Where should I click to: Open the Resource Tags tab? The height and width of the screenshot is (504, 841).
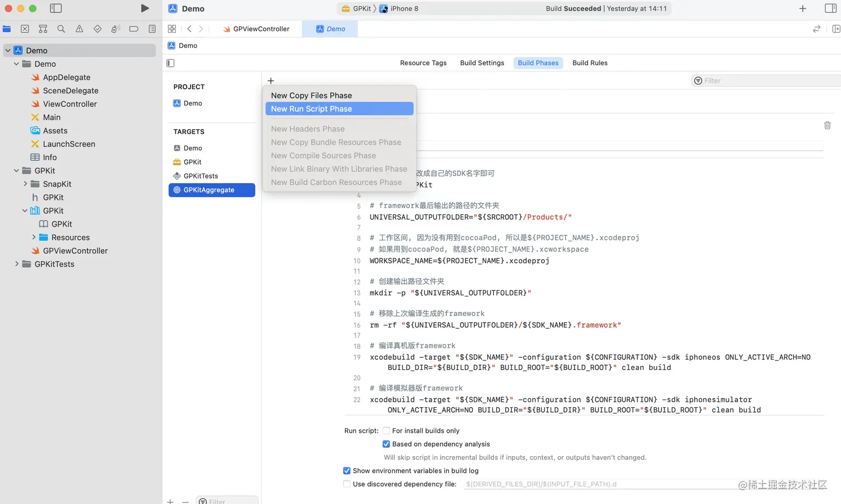pyautogui.click(x=423, y=63)
